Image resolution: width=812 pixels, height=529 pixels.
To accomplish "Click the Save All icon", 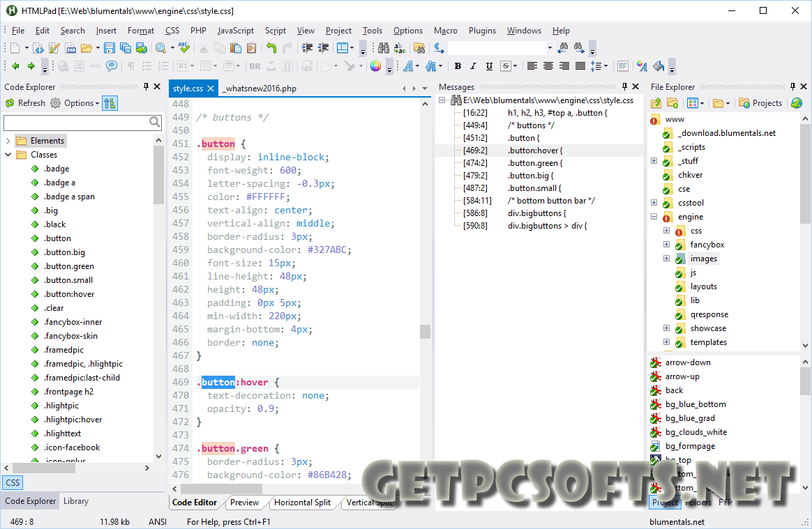I will 126,48.
